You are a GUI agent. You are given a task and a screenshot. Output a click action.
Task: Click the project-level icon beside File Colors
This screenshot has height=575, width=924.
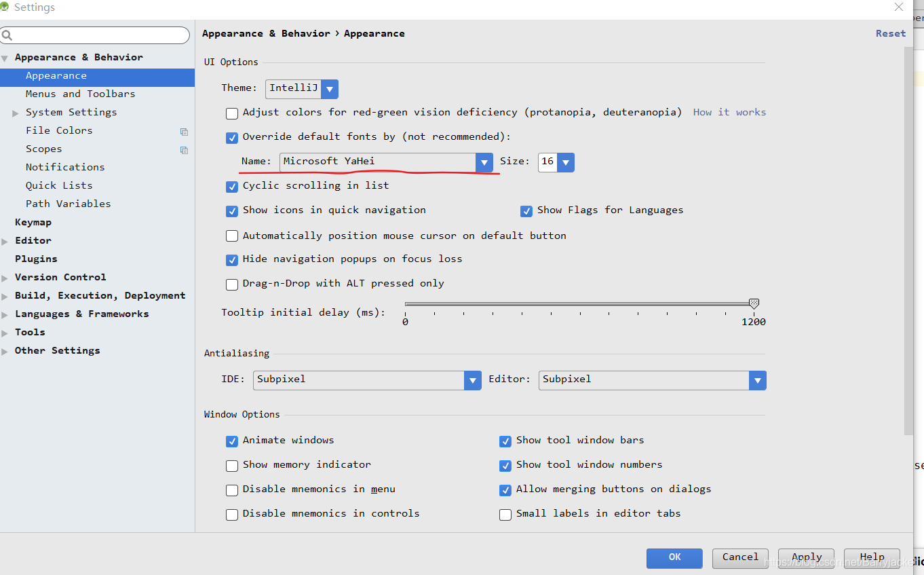(x=184, y=132)
